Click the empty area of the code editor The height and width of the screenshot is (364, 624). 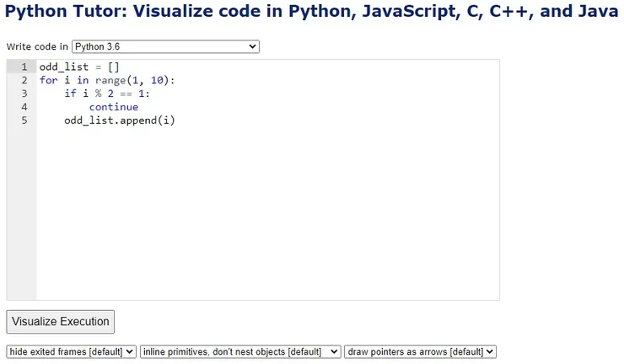click(270, 219)
